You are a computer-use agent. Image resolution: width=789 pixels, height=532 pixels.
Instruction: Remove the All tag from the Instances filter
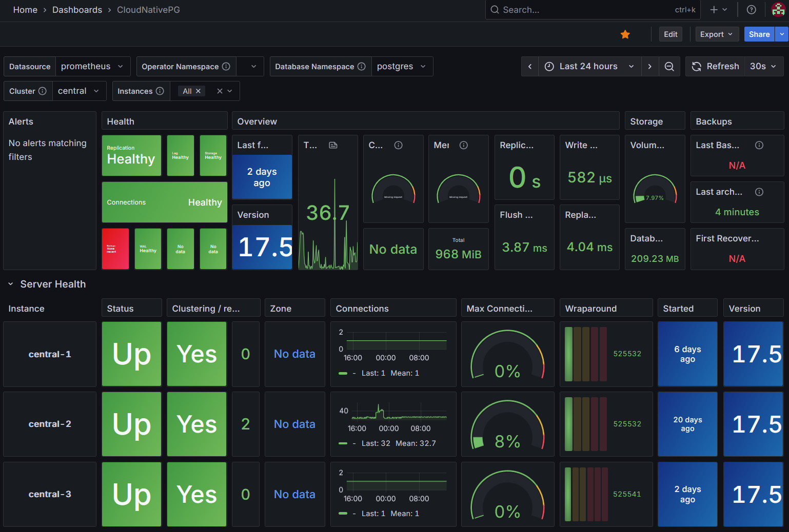coord(198,91)
